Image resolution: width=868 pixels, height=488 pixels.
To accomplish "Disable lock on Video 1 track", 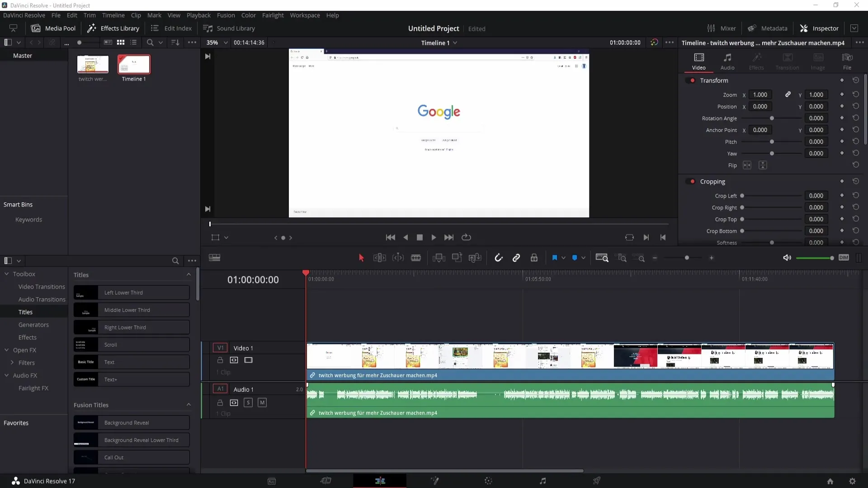I will (x=220, y=360).
